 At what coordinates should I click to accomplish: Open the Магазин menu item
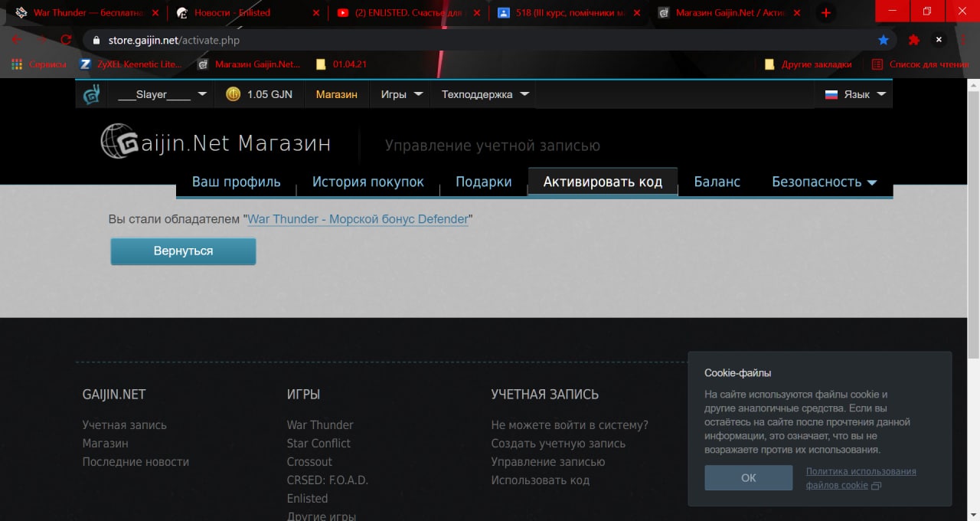point(336,94)
